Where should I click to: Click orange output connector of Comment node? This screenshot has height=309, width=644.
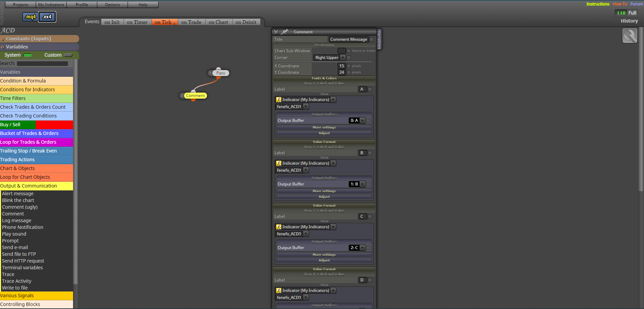pyautogui.click(x=193, y=100)
